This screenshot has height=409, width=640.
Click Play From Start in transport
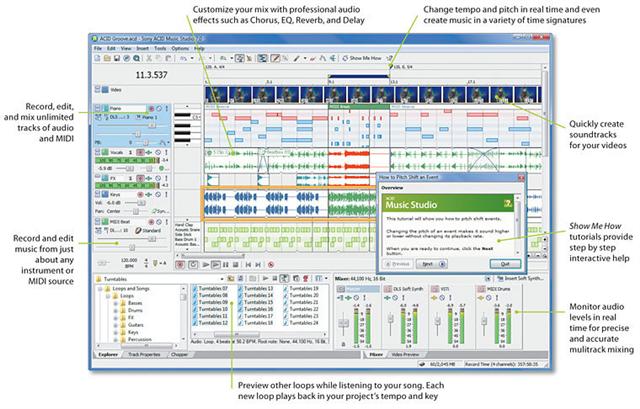pyautogui.click(x=205, y=265)
